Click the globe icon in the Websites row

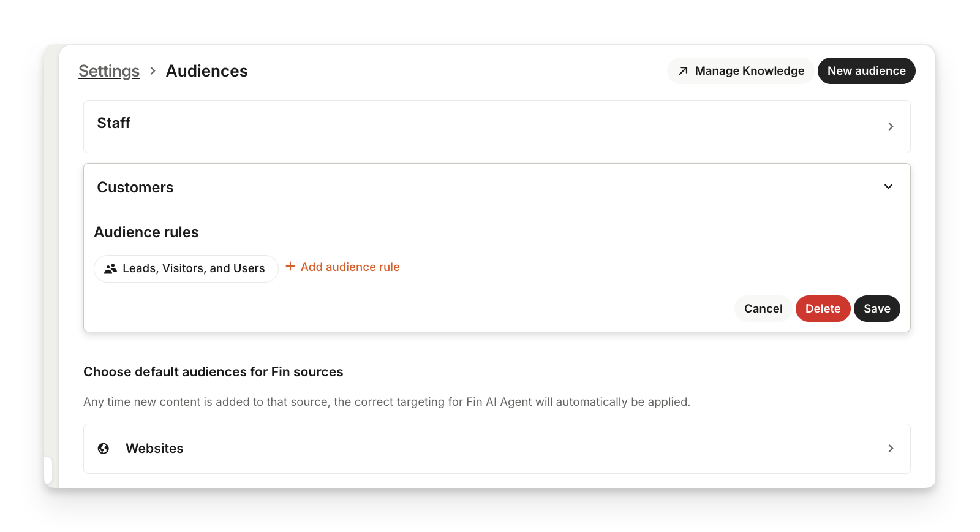(x=104, y=449)
